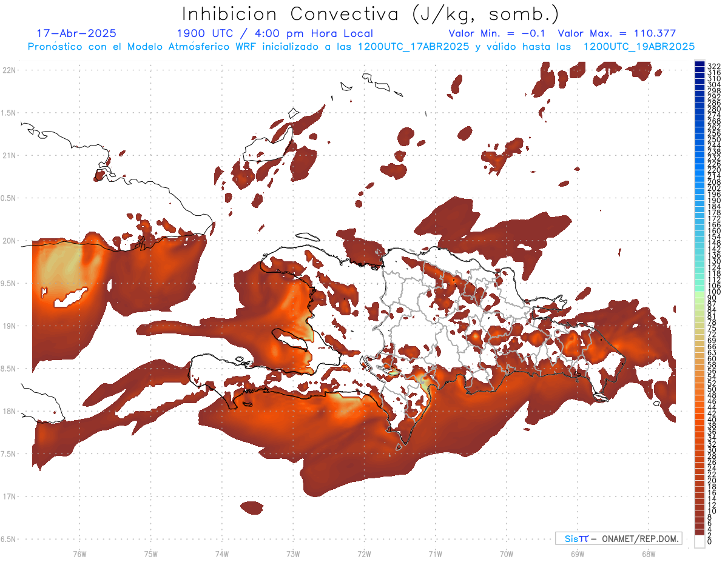The width and height of the screenshot is (728, 562).
Task: Click the '75W' longitude label
Action: (150, 554)
